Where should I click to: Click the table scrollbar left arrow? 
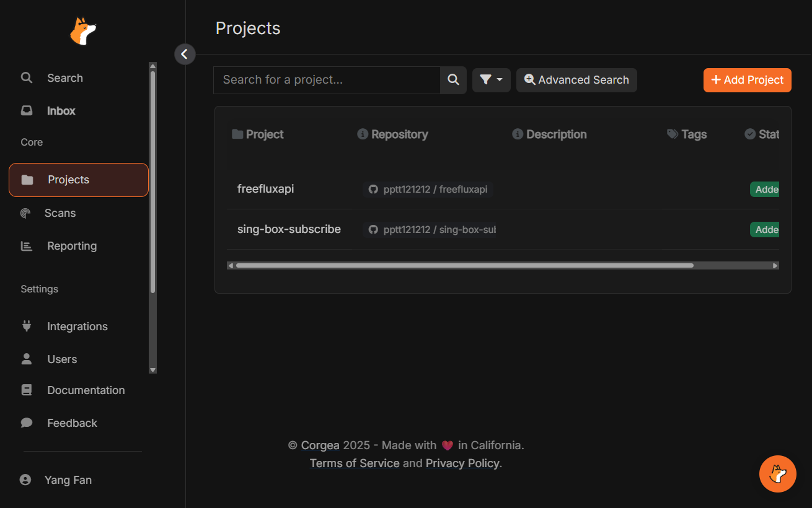(231, 266)
